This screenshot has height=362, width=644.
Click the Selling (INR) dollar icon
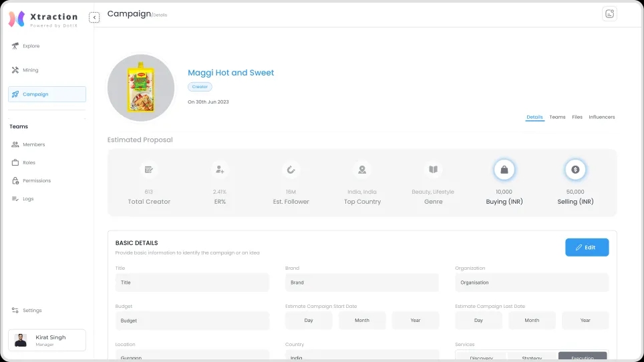(x=575, y=170)
